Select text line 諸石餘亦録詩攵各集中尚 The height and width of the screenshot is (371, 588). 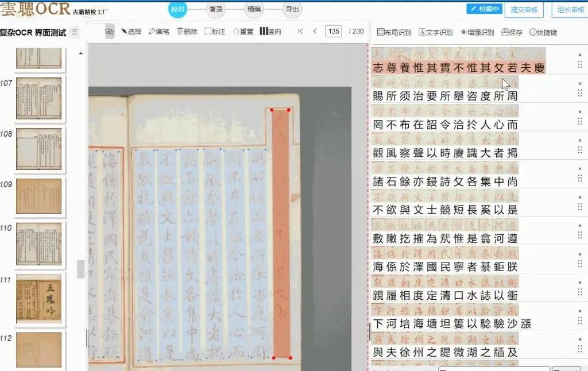pos(445,182)
